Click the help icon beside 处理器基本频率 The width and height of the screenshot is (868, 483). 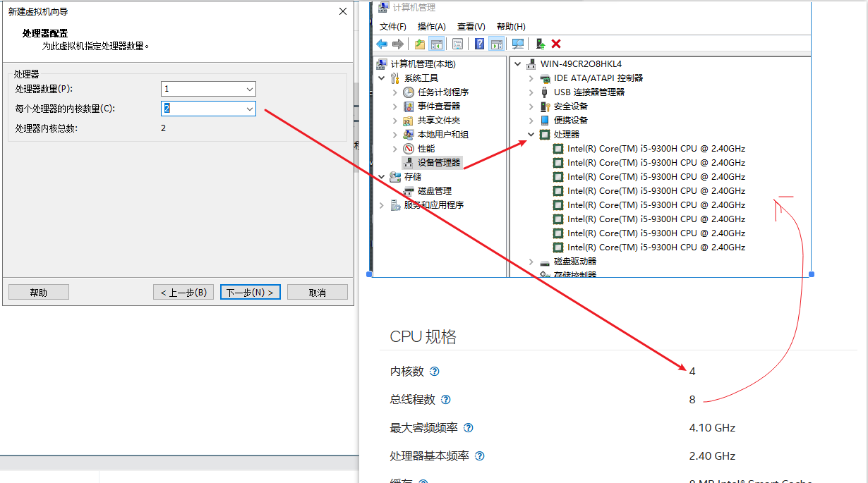(x=480, y=456)
